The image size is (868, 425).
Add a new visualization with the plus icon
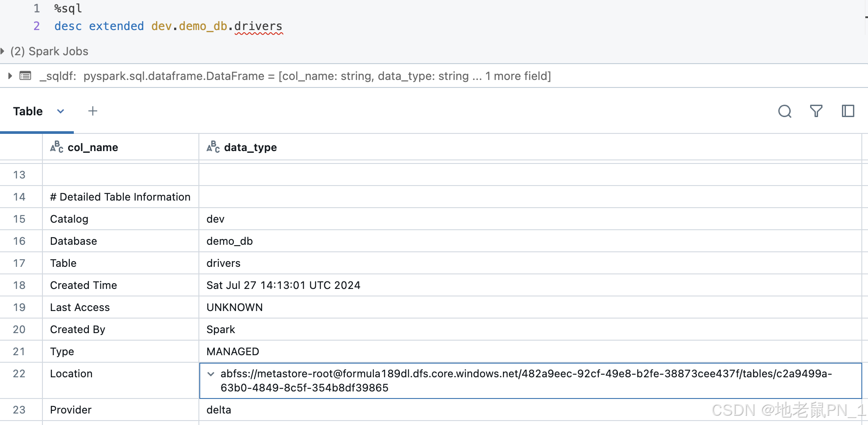(x=93, y=111)
